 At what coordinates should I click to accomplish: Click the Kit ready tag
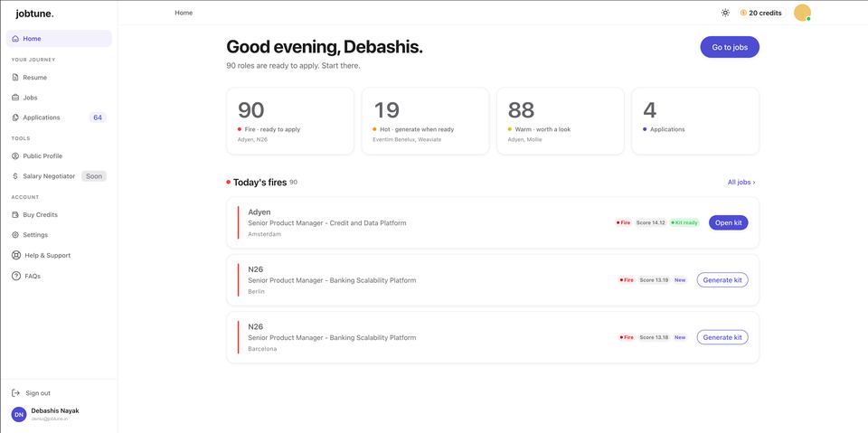(x=684, y=222)
